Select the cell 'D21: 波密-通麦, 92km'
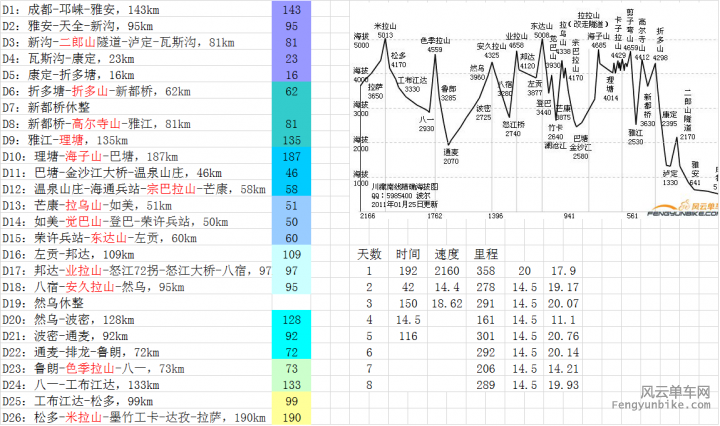The width and height of the screenshot is (720, 426). 136,335
